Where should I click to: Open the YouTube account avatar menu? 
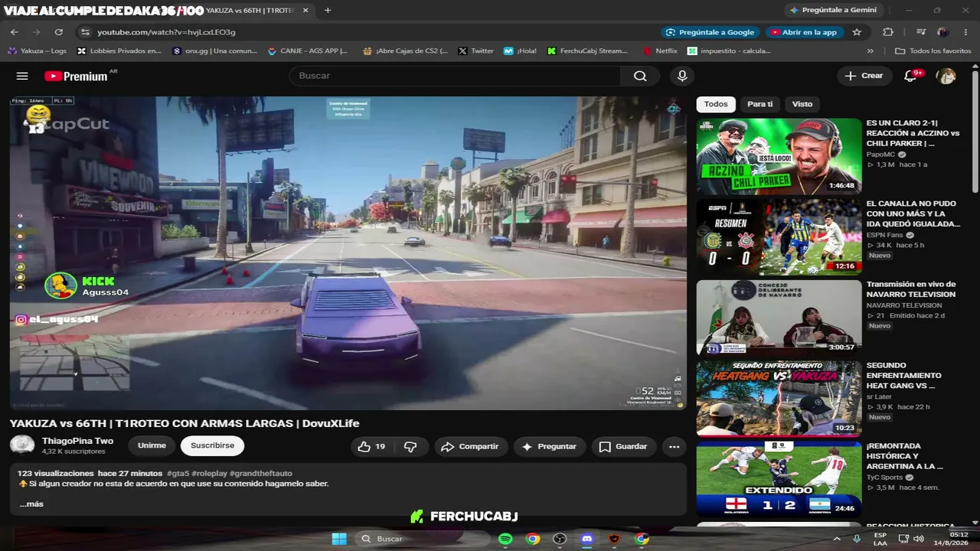947,76
